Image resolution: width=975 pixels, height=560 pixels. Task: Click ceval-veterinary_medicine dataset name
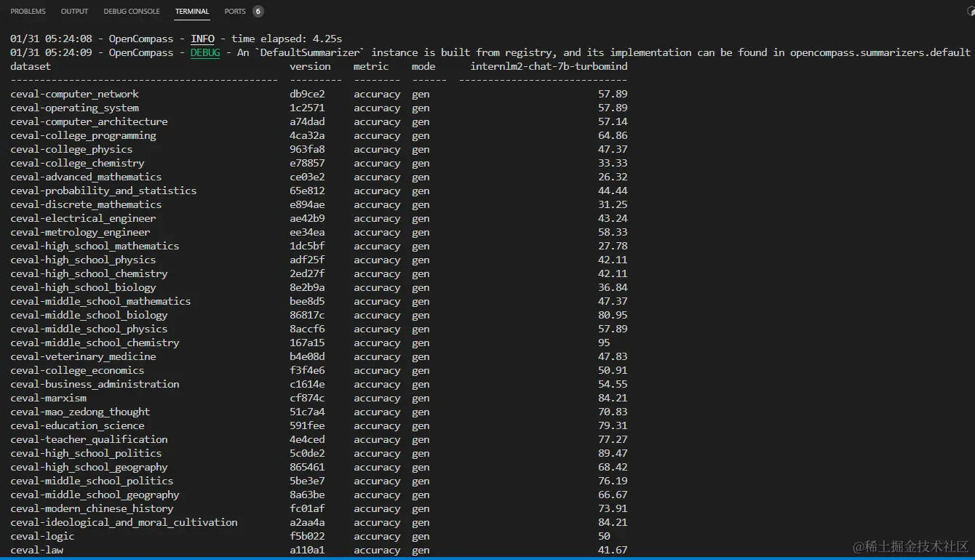coord(83,356)
